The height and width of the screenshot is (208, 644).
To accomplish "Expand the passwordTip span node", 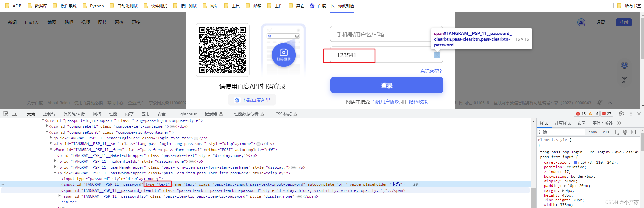I will pyautogui.click(x=59, y=196).
